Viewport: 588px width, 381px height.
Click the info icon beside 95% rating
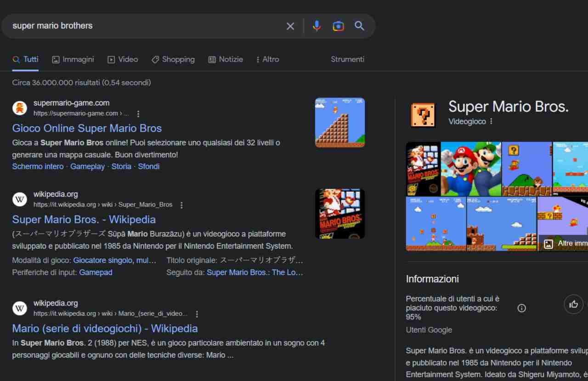point(522,308)
